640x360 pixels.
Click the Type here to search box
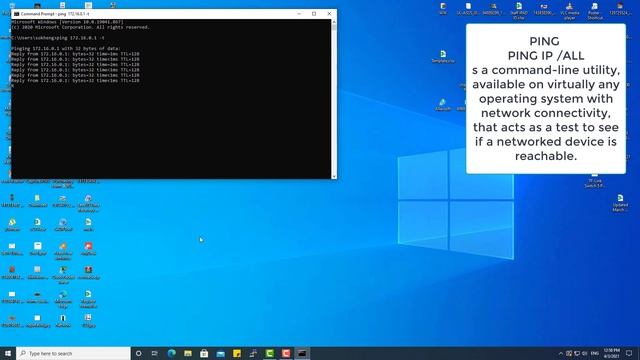coord(73,353)
